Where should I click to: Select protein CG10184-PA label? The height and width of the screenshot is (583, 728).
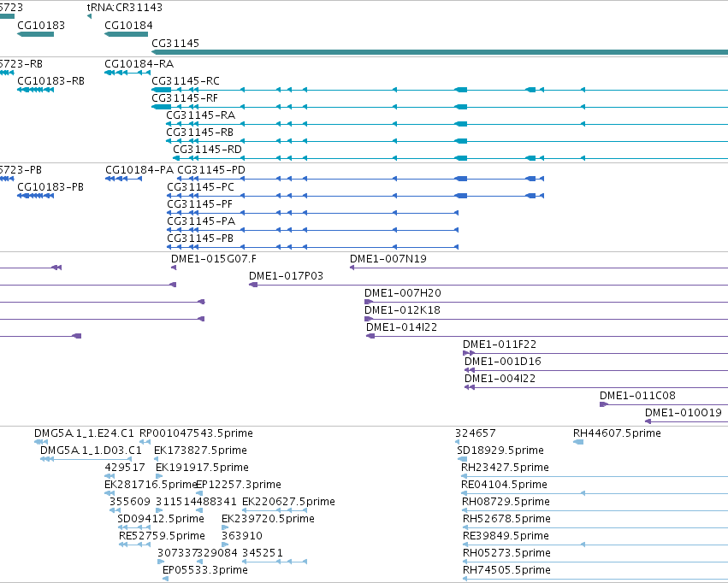click(139, 170)
